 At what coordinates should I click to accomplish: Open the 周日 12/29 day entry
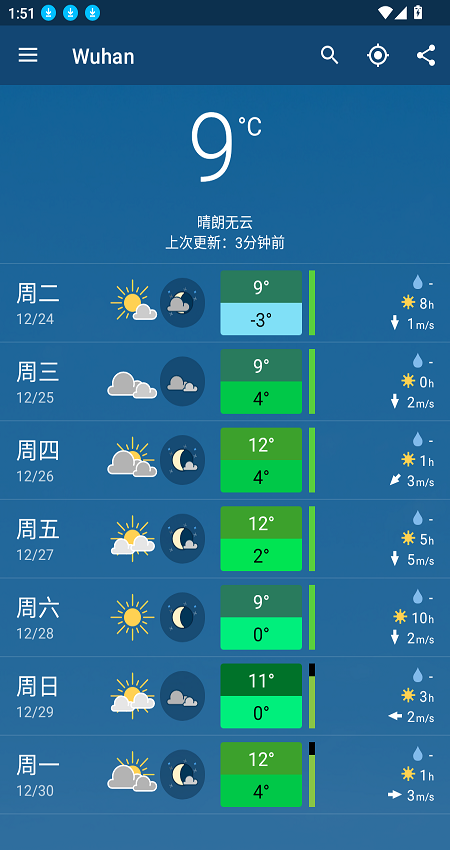click(x=225, y=696)
